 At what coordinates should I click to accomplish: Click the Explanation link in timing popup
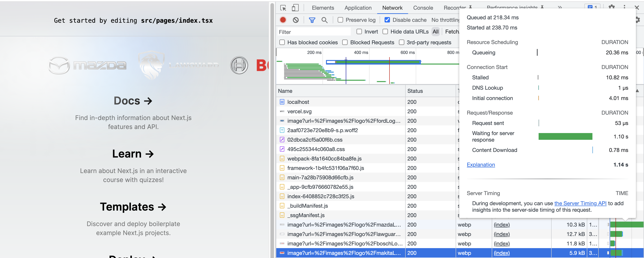(481, 165)
